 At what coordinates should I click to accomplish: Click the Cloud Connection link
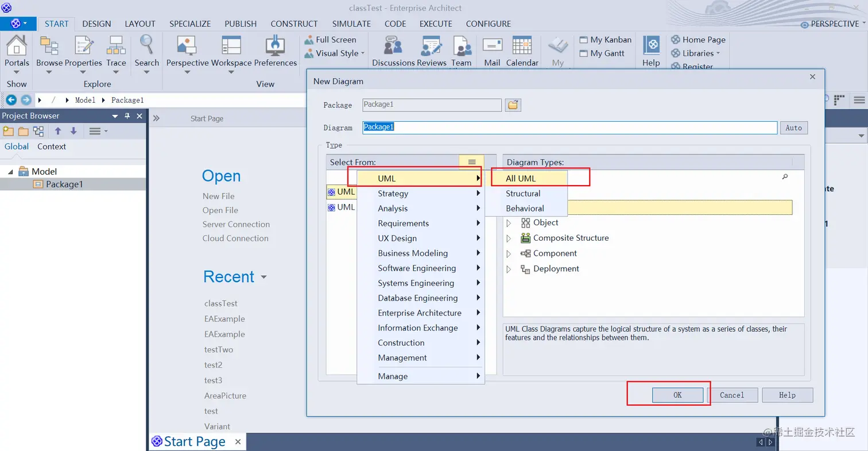click(235, 238)
